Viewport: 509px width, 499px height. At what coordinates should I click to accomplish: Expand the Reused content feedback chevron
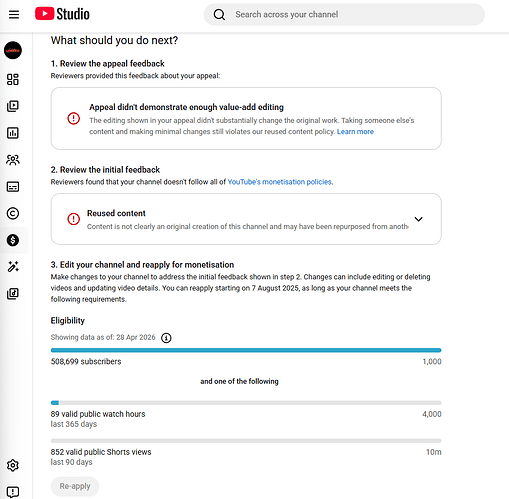pyautogui.click(x=418, y=219)
